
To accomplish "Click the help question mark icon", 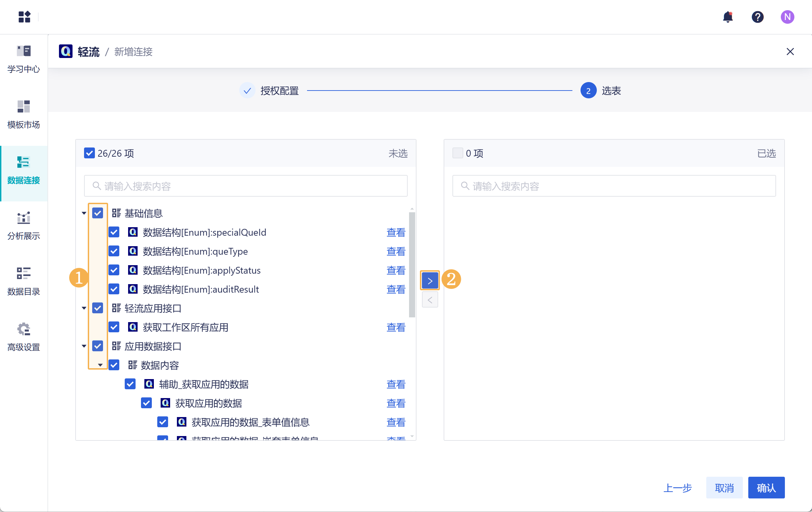I will tap(757, 17).
